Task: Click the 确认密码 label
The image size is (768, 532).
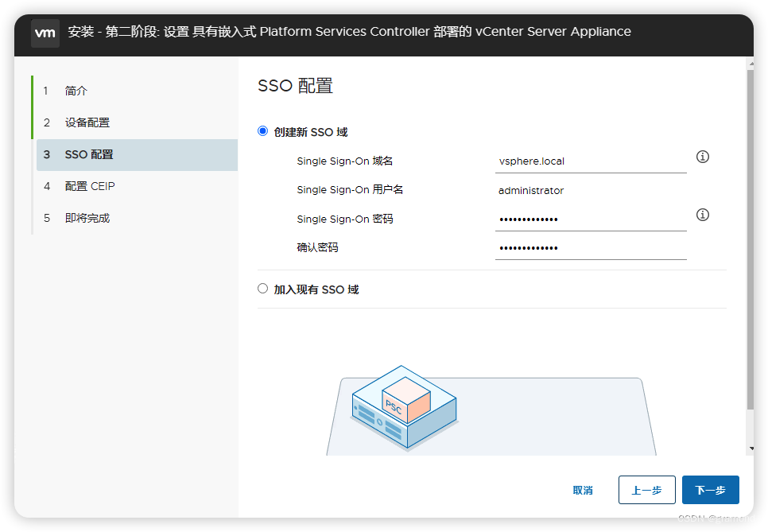Action: click(x=317, y=247)
